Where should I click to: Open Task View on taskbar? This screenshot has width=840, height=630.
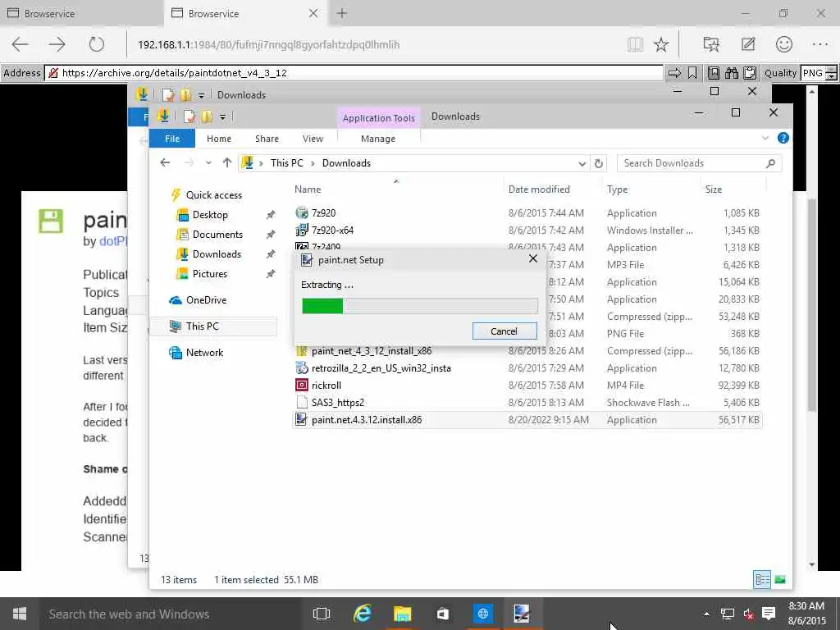pyautogui.click(x=322, y=614)
